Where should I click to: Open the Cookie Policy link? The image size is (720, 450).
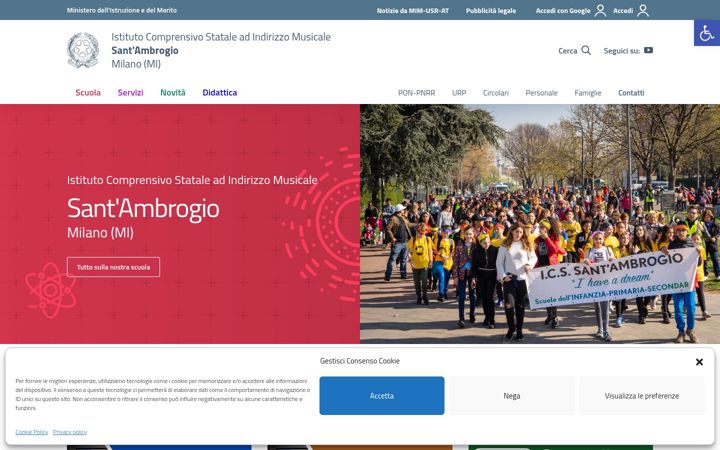[x=32, y=432]
